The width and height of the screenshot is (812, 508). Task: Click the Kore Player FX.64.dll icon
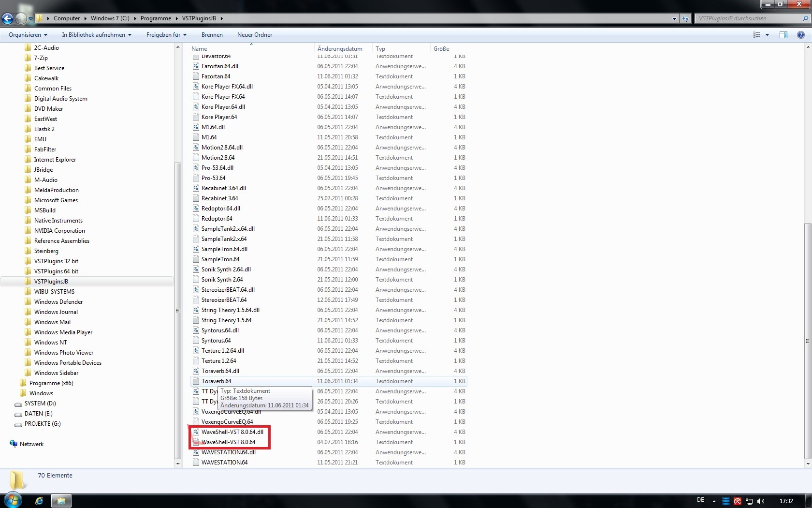[196, 87]
